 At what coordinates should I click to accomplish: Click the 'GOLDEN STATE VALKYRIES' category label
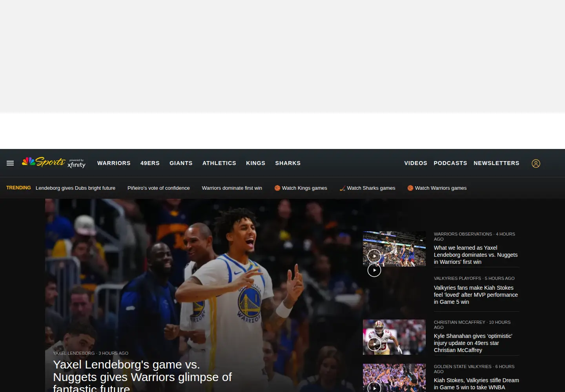(463, 367)
